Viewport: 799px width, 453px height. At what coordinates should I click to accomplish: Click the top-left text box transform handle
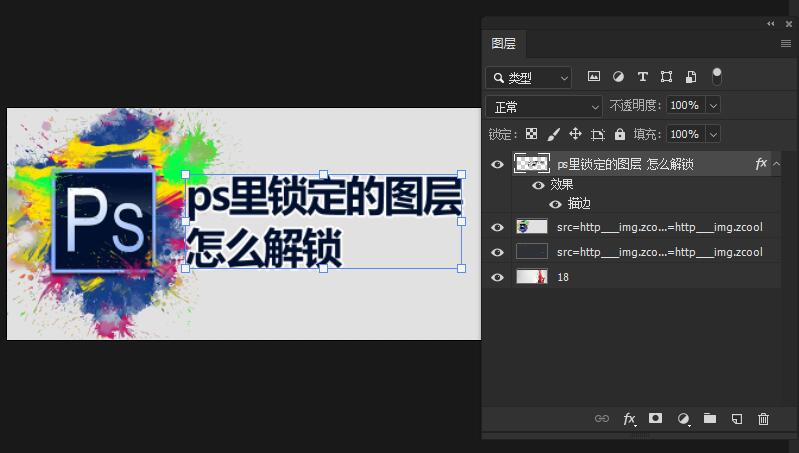[x=185, y=175]
